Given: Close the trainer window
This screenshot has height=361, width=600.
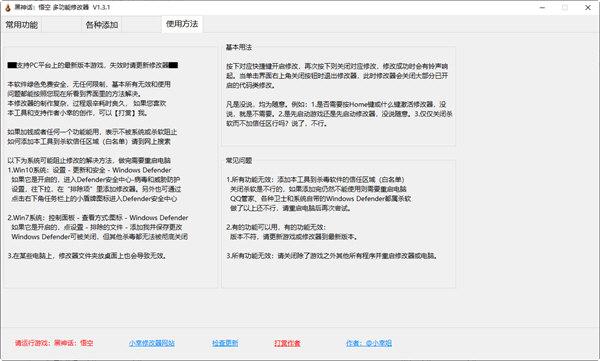Looking at the screenshot, I should coord(588,7).
